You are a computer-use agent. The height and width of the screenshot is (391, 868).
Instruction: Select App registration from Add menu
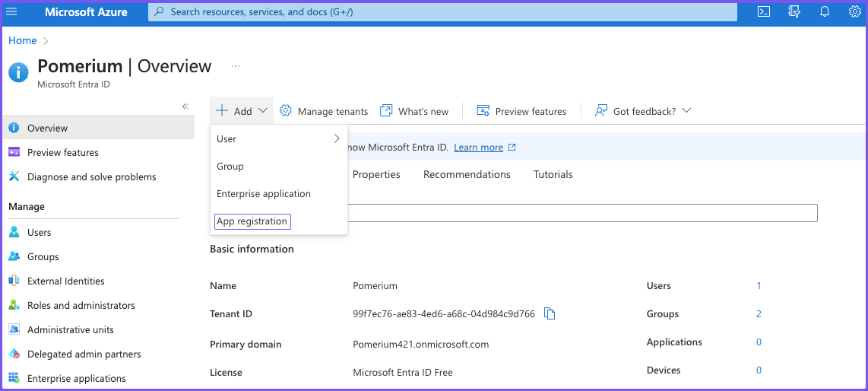point(252,221)
